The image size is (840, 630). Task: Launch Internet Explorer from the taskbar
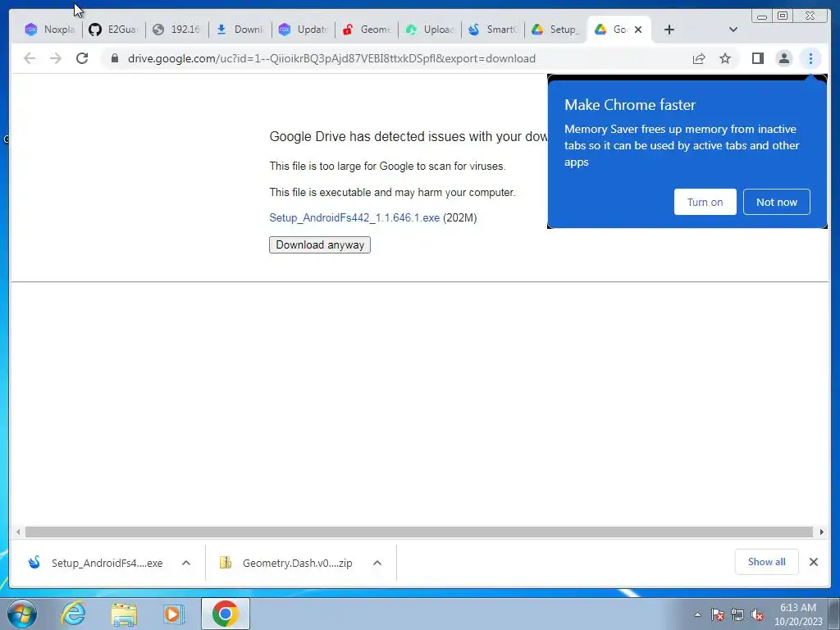coord(73,614)
